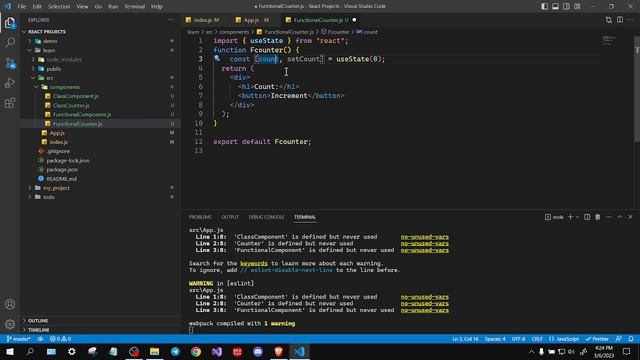Viewport: 640px width, 360px height.
Task: Open notifications bell in status bar
Action: point(631,339)
